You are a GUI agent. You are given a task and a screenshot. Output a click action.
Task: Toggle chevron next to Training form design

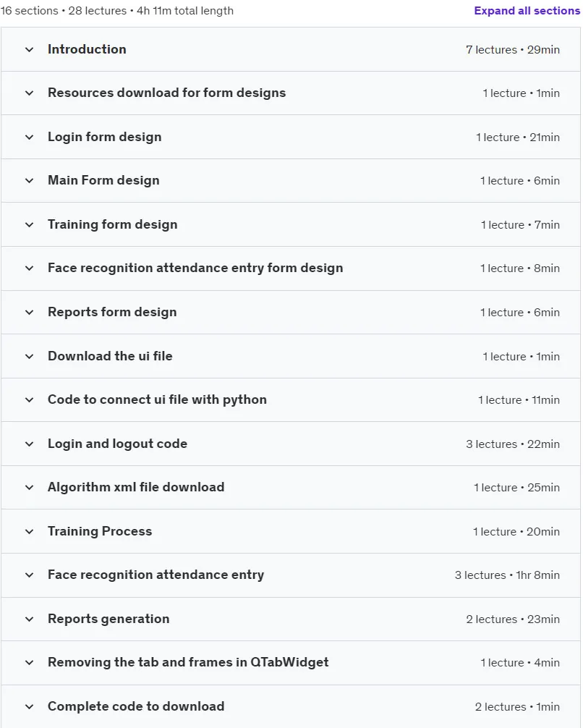click(x=29, y=225)
